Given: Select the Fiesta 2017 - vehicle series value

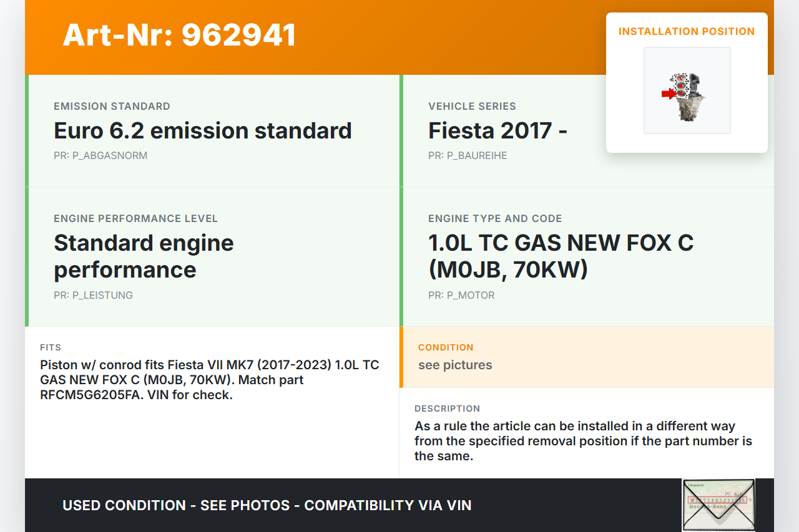Looking at the screenshot, I should pyautogui.click(x=498, y=131).
